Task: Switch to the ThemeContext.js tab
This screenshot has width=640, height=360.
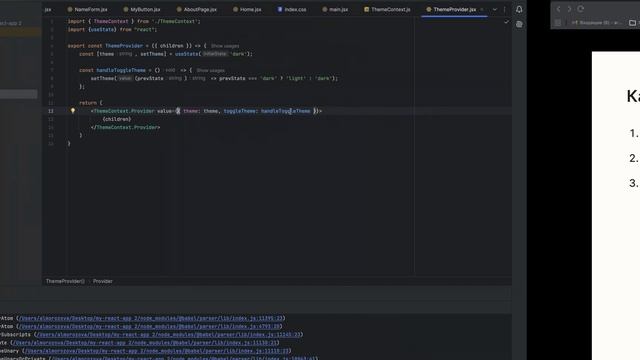Action: point(387,9)
